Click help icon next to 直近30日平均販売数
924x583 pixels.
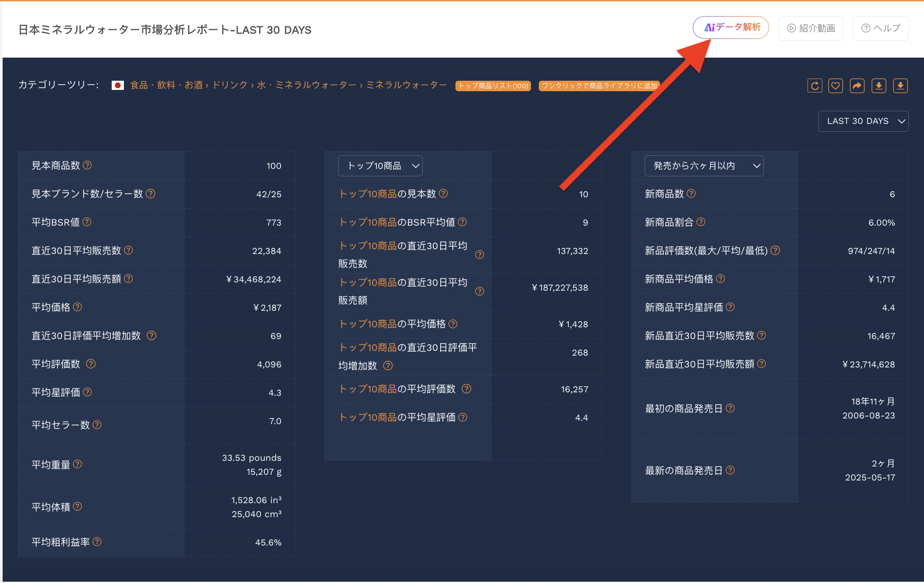pyautogui.click(x=128, y=250)
